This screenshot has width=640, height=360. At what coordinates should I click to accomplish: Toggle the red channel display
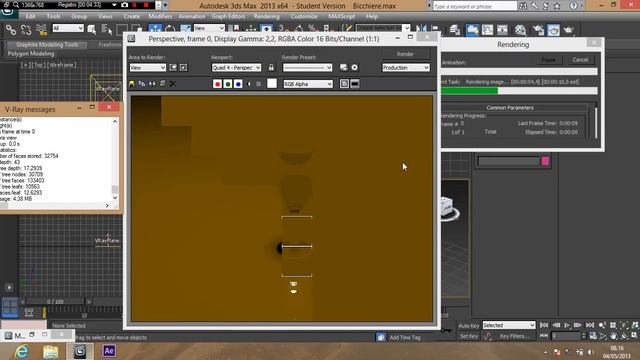[x=218, y=84]
